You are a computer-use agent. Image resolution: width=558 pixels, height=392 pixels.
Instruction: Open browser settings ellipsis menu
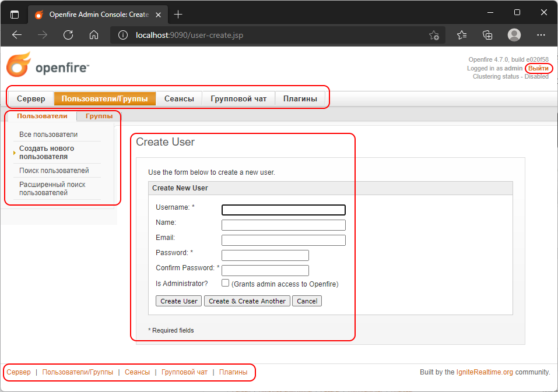tap(541, 35)
